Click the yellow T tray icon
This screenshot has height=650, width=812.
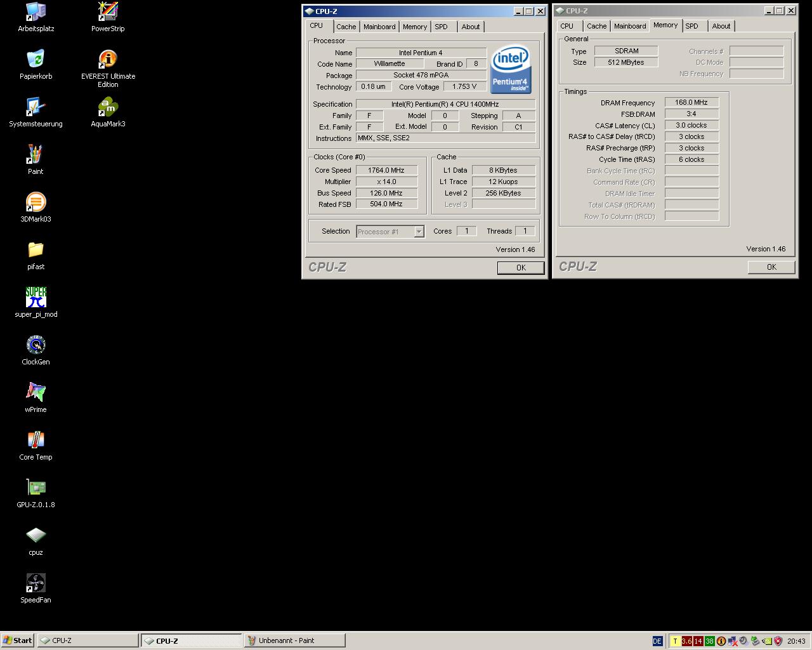[x=676, y=641]
